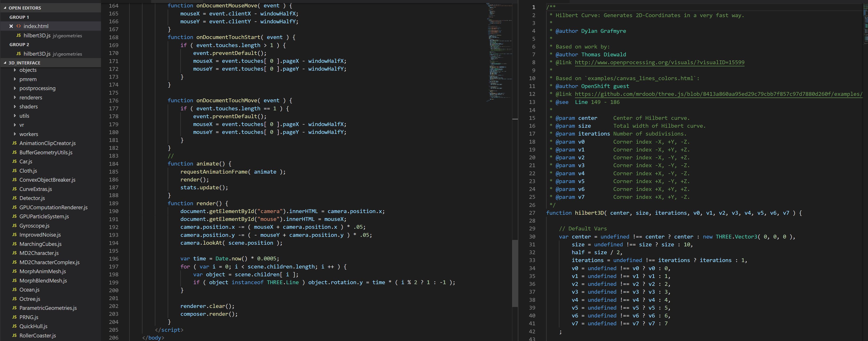The width and height of the screenshot is (868, 341).
Task: Open Group 1 hilbert3D.js editor entry
Action: click(x=51, y=35)
